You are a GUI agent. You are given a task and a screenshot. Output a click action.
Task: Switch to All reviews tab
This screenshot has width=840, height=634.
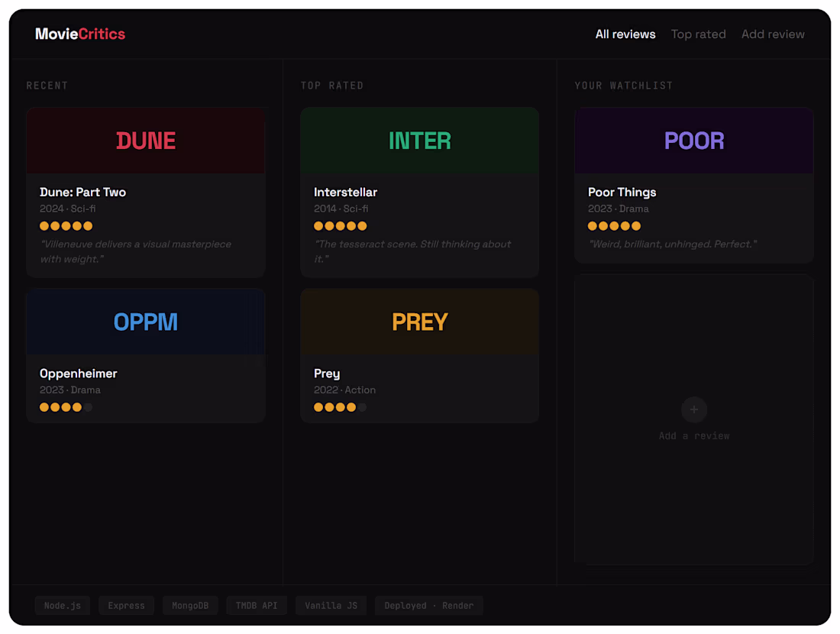(x=625, y=34)
